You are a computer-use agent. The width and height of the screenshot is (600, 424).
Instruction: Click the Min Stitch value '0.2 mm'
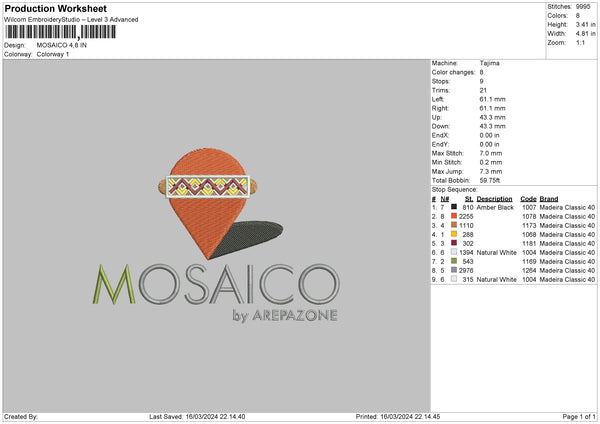click(491, 162)
